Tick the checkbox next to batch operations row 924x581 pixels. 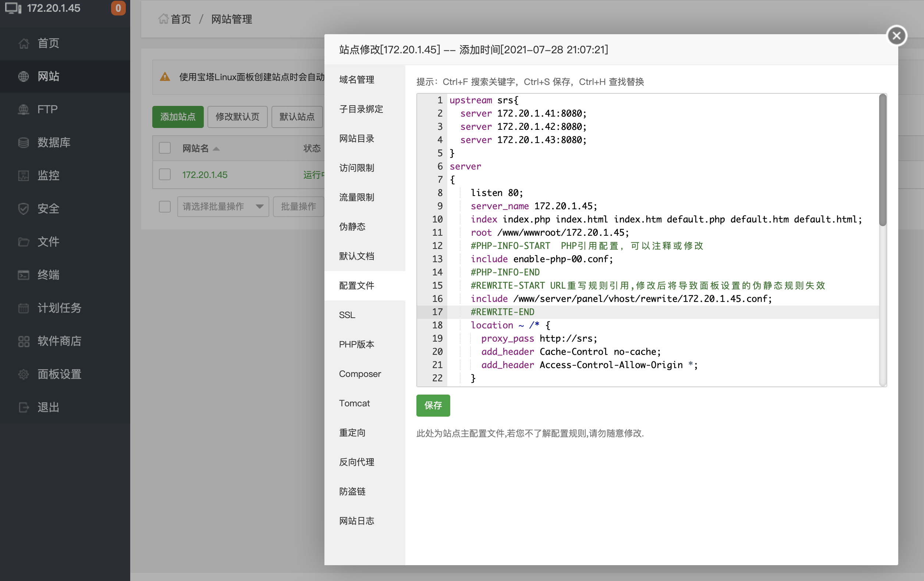point(165,206)
